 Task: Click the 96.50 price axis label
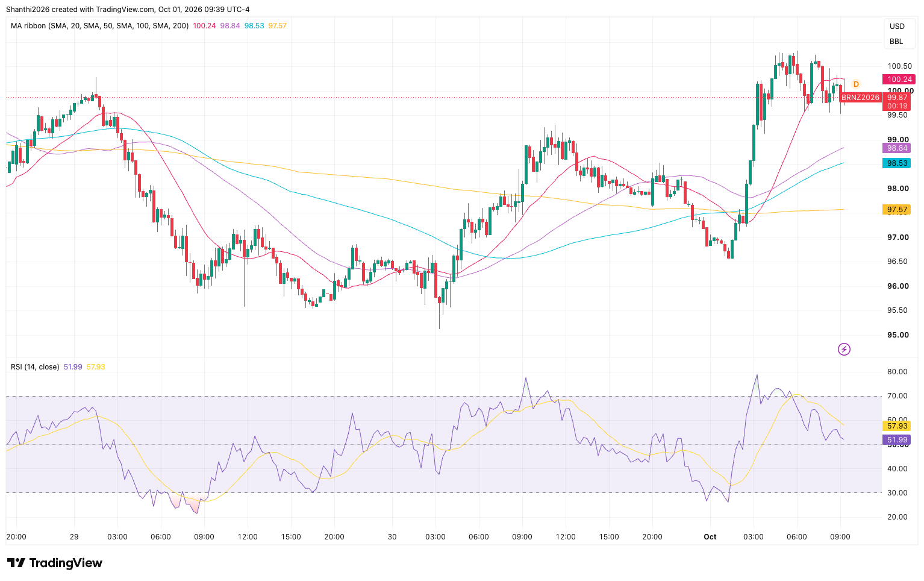[x=897, y=262]
